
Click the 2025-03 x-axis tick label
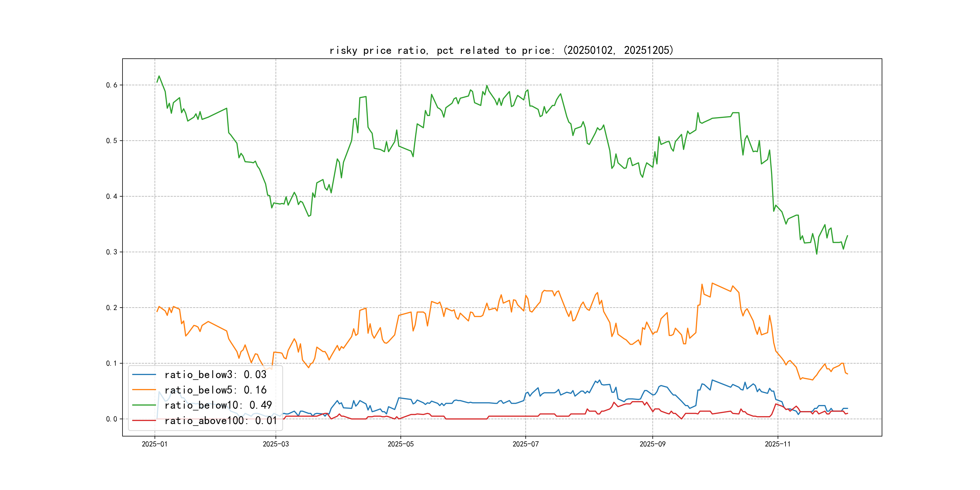pyautogui.click(x=276, y=444)
